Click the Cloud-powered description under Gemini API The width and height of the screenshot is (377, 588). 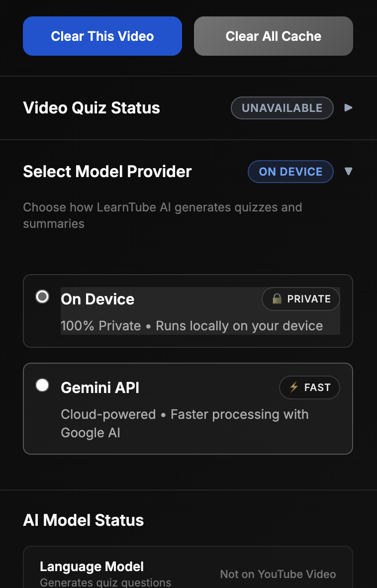pos(185,423)
